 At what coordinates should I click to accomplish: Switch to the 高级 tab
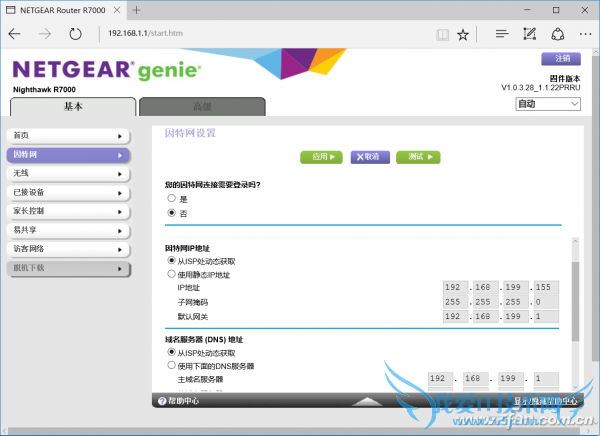pos(202,106)
